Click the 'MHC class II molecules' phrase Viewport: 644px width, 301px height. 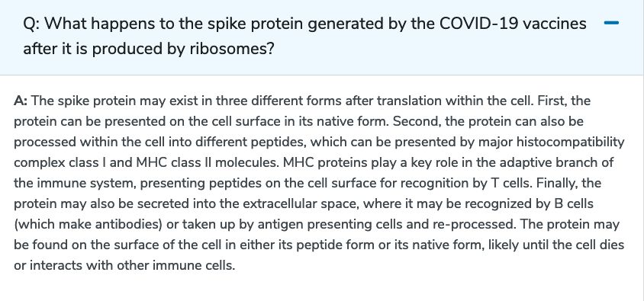pos(207,162)
